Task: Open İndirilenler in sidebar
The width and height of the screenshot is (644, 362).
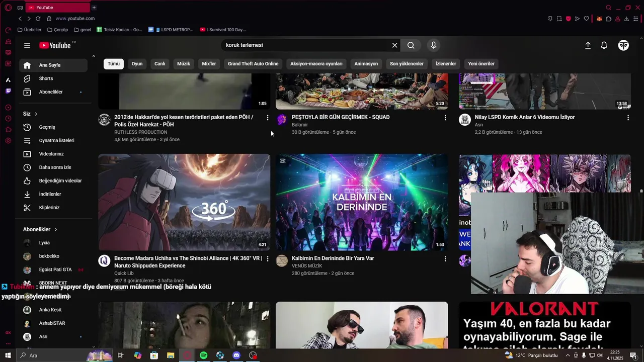Action: [53, 194]
